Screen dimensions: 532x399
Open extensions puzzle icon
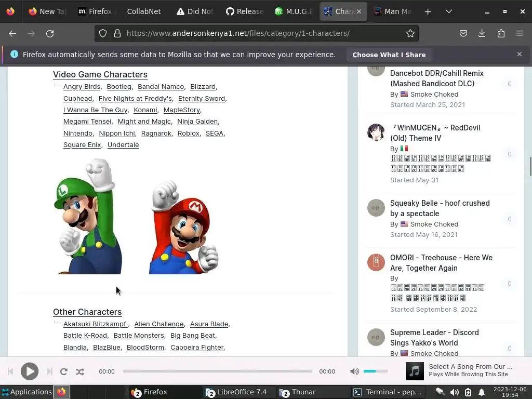tap(501, 33)
